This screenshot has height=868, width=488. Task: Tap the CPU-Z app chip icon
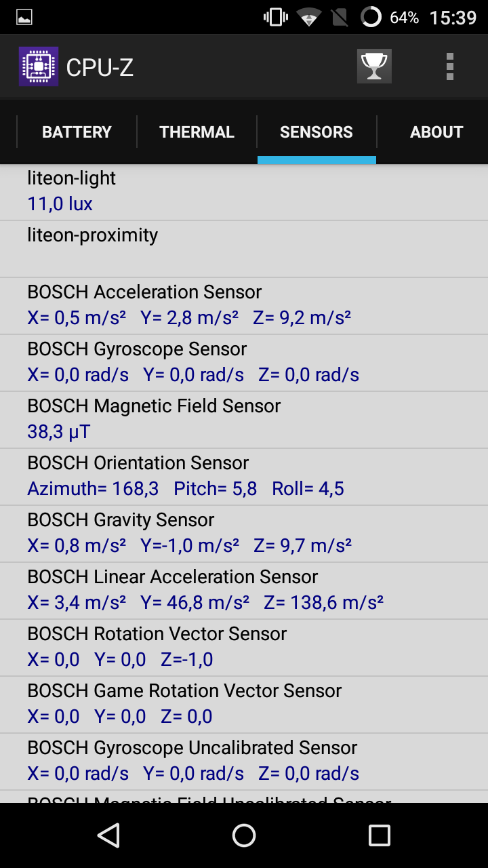[38, 66]
